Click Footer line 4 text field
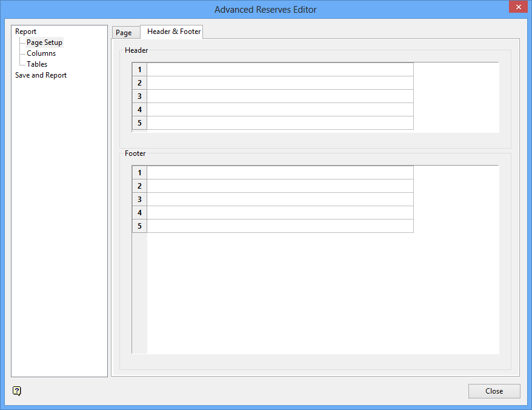 pos(281,213)
